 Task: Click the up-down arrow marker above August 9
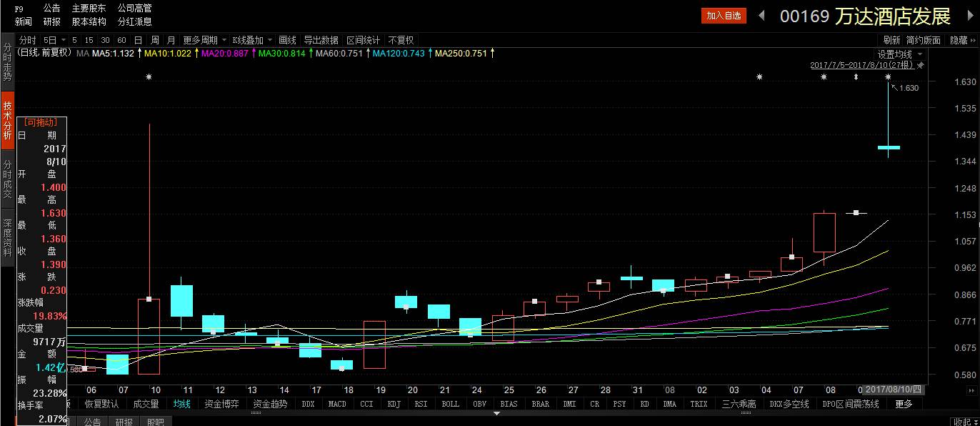(x=856, y=76)
